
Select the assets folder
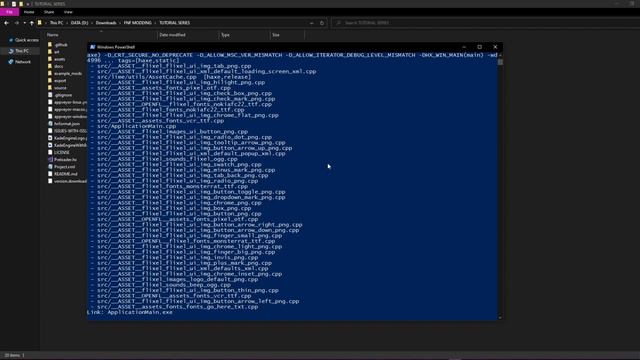(59, 59)
